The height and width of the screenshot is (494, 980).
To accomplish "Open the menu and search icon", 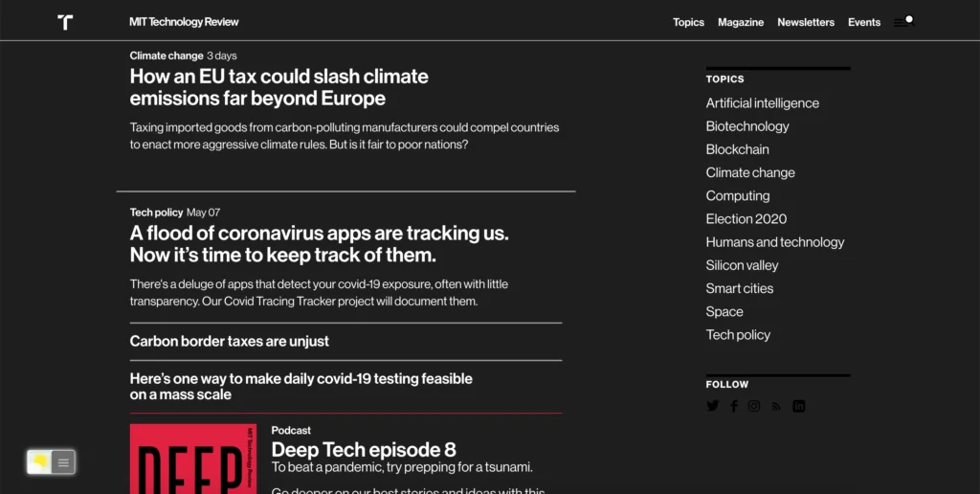I will [x=903, y=22].
